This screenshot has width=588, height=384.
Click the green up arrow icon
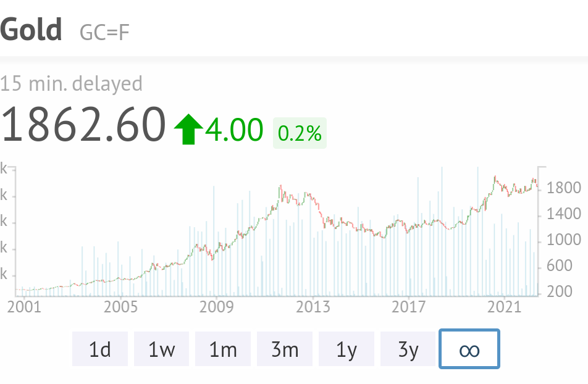pos(188,130)
